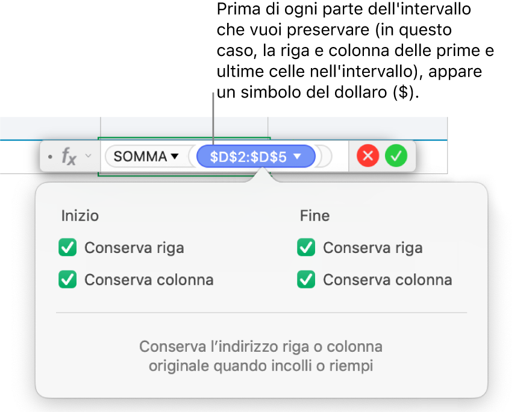Screen dimensions: 532x412
Task: Uncheck Conserva riga under Inizio
Action: pos(68,248)
